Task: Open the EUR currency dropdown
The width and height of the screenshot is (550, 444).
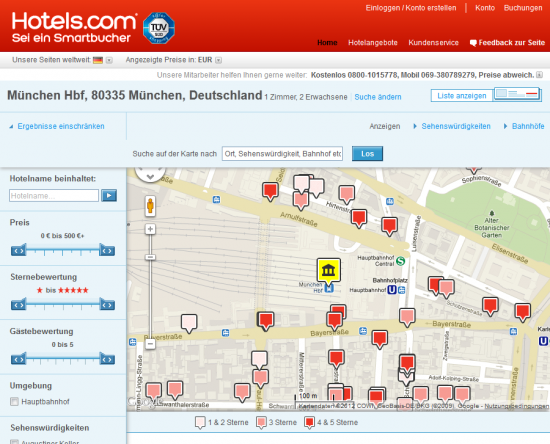Action: (218, 60)
